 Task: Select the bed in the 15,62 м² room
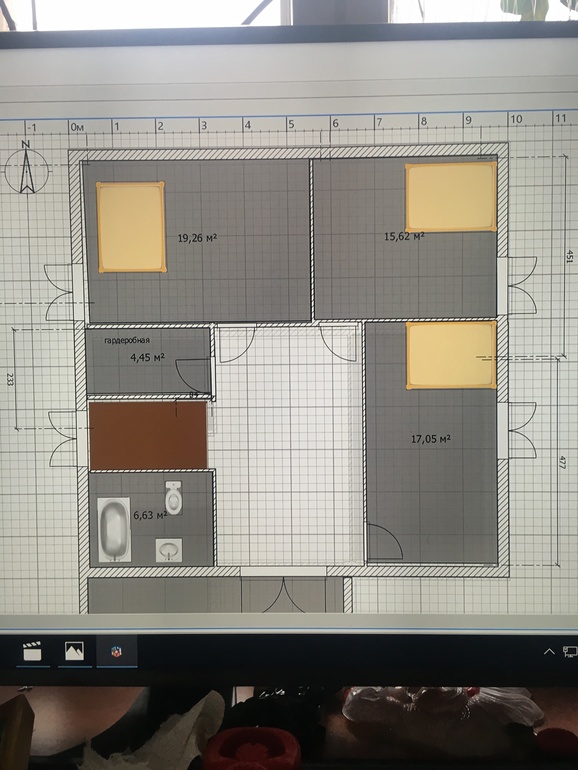click(x=451, y=196)
